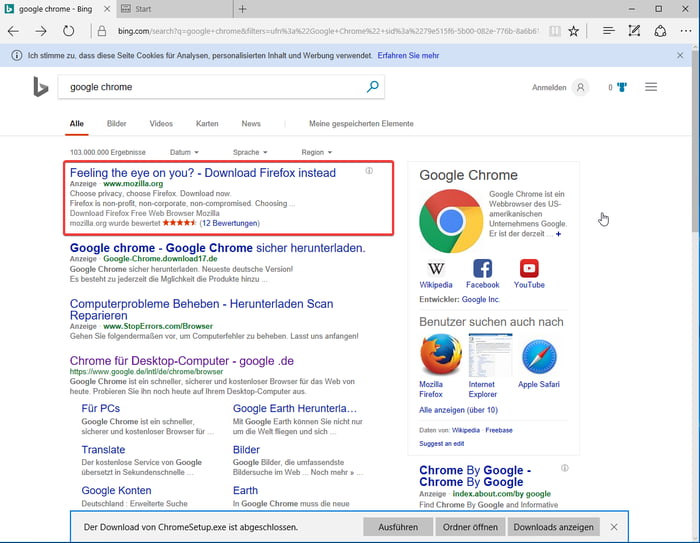Expand the Sprache filter dropdown
Screen dimensions: 700x543
pos(250,152)
